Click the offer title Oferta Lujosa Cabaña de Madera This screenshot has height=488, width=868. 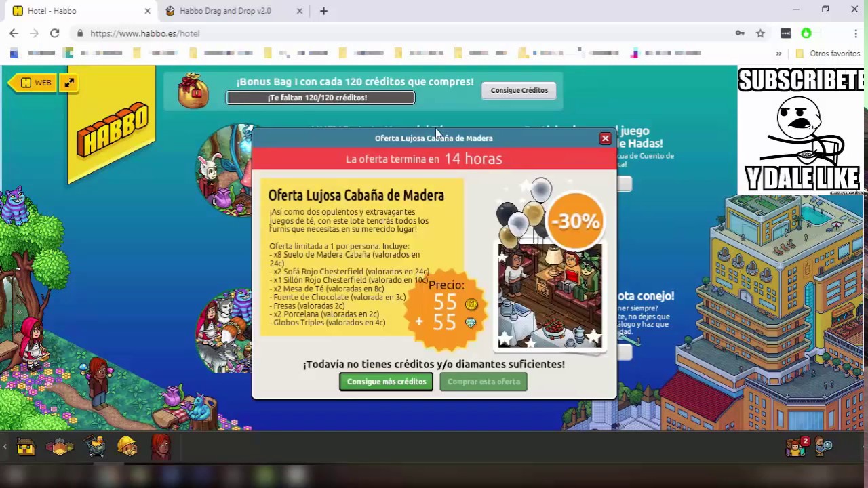[x=356, y=195]
